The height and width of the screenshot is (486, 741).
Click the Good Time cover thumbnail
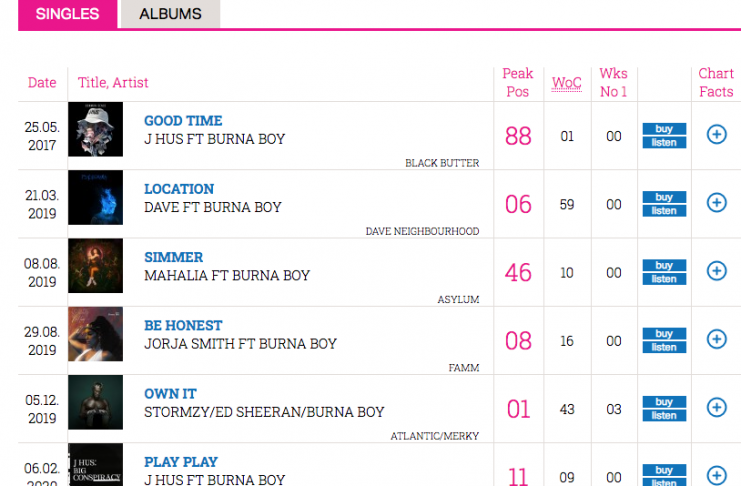[96, 129]
